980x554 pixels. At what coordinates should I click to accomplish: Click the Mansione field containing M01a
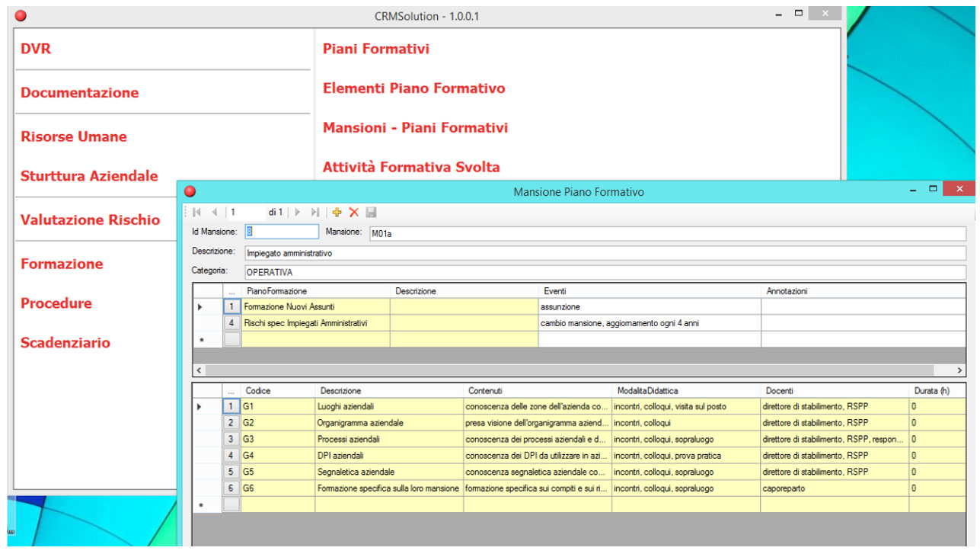click(668, 233)
